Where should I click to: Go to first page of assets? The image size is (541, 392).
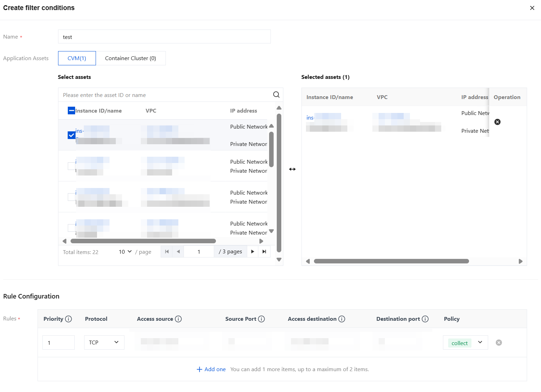tap(167, 252)
